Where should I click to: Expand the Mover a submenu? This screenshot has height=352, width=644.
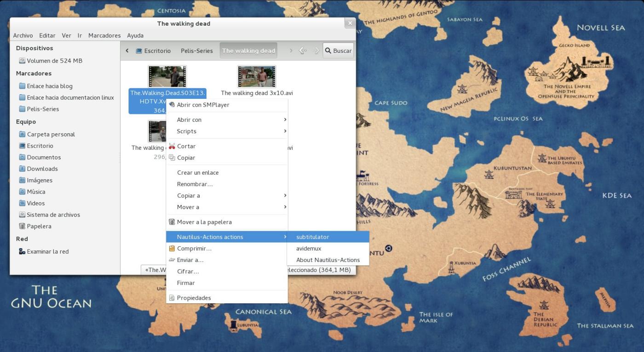pyautogui.click(x=227, y=207)
